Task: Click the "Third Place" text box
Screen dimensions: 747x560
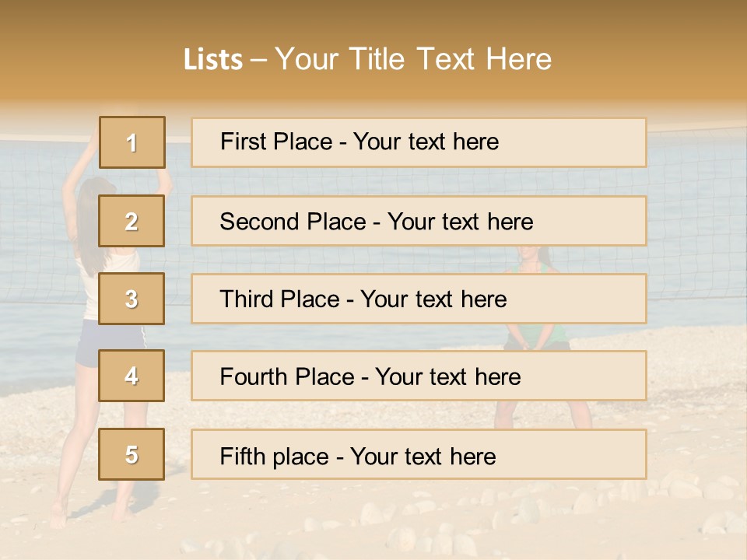Action: point(419,299)
